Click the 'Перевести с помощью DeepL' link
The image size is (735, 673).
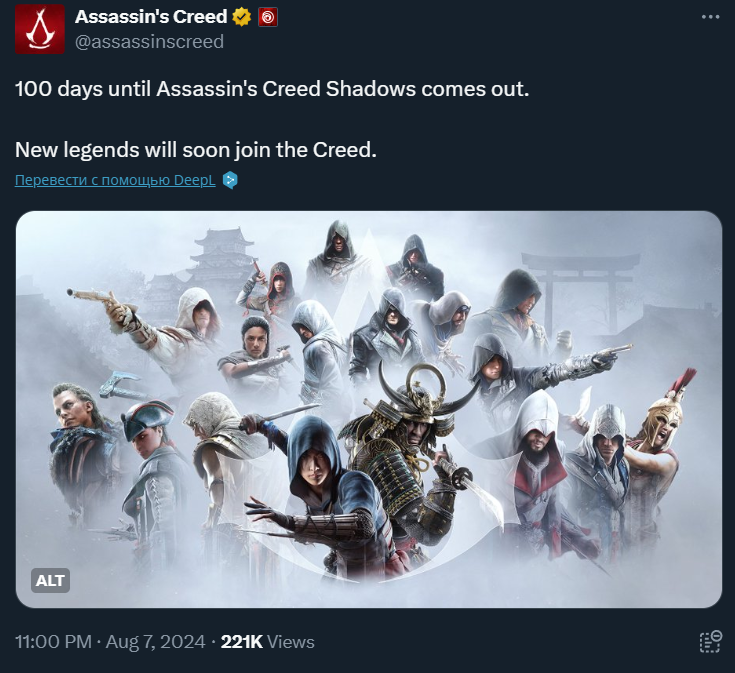(x=115, y=180)
